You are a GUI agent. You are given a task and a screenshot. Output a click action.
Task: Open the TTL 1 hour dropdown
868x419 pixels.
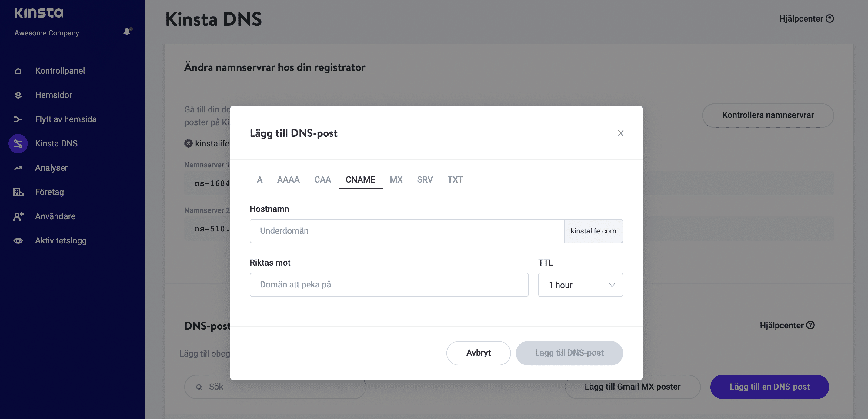pyautogui.click(x=580, y=285)
